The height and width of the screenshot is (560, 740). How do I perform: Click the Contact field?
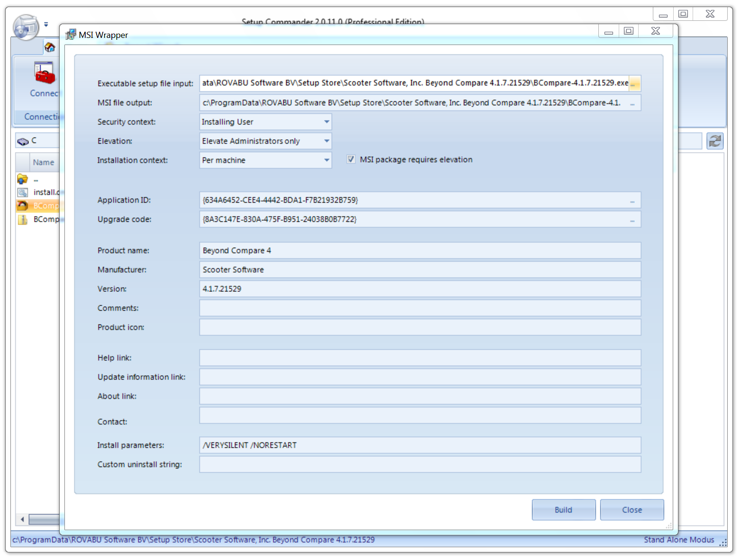(x=420, y=415)
